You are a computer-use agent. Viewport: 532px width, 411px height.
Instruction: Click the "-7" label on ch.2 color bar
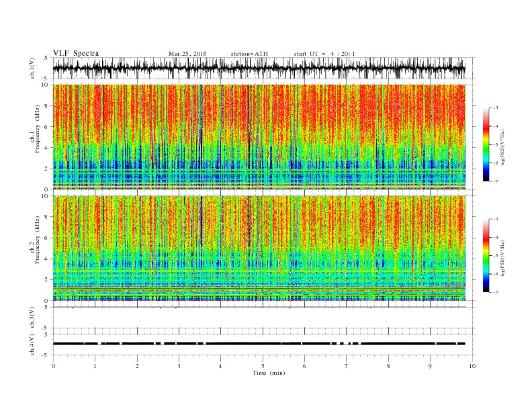pos(495,292)
